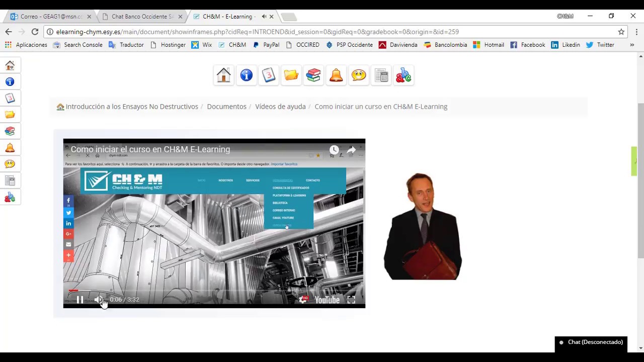Screen dimensions: 644x362
Task: Open the Aplicaciones apps shortcut
Action: (26, 45)
